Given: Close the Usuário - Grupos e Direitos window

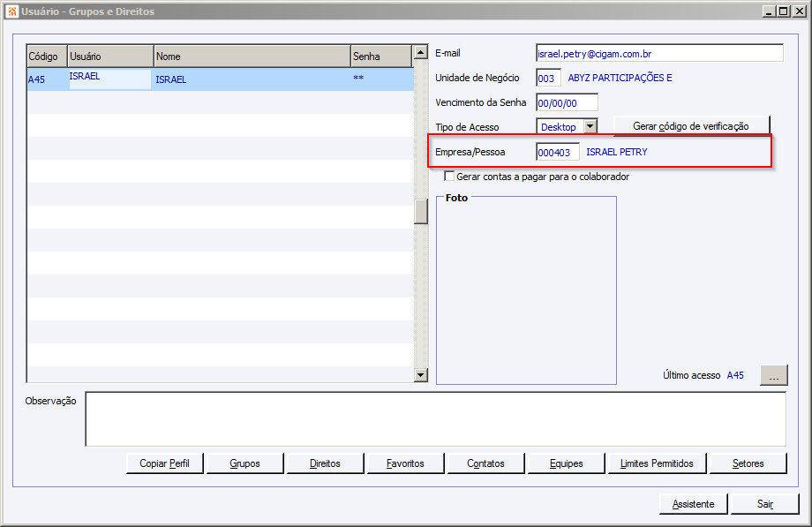Looking at the screenshot, I should (x=799, y=11).
